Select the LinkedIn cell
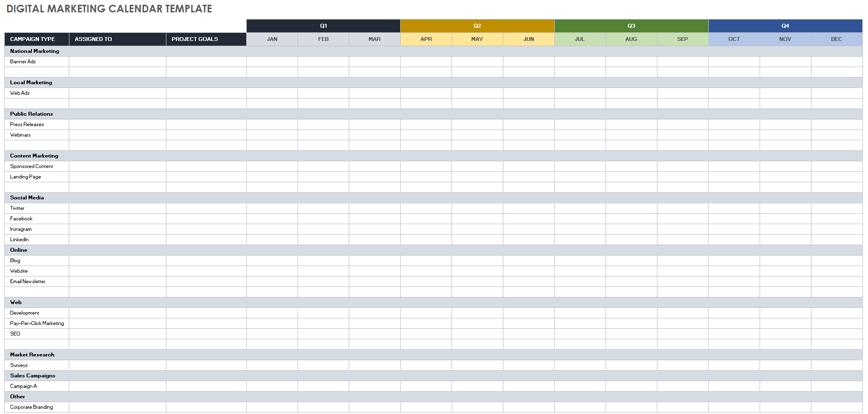 click(37, 239)
